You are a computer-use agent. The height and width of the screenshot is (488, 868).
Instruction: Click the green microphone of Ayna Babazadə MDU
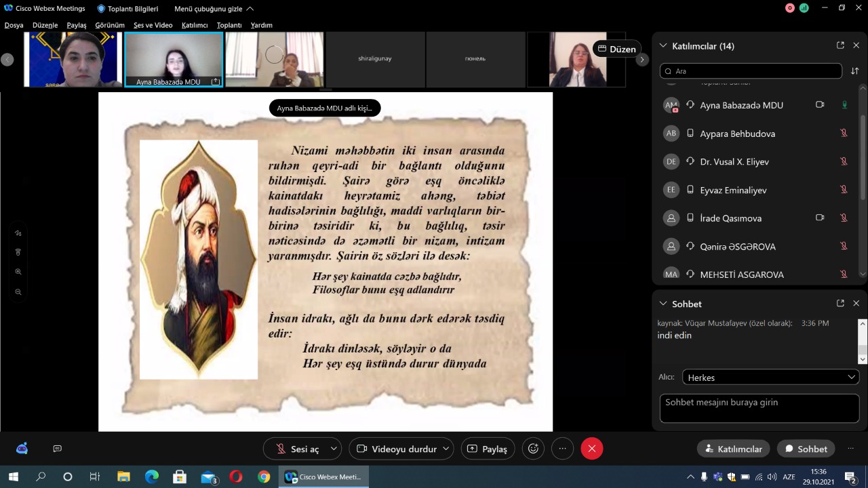[x=844, y=105]
